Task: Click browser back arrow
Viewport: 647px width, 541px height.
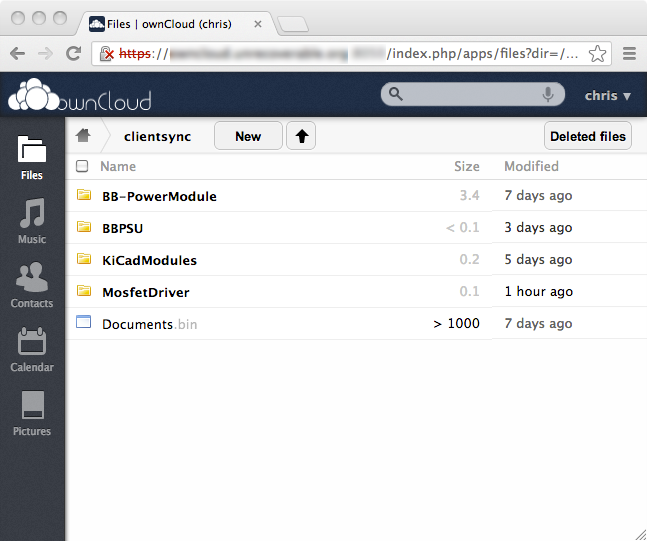Action: pos(17,53)
